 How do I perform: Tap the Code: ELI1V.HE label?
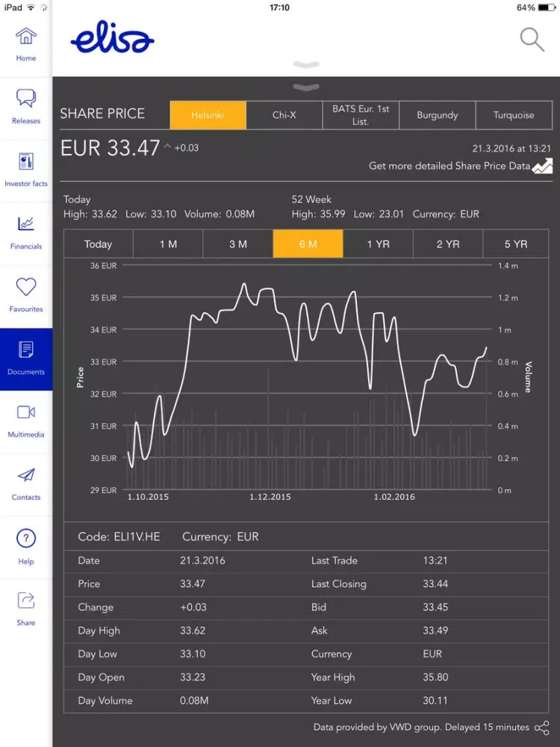coord(119,536)
